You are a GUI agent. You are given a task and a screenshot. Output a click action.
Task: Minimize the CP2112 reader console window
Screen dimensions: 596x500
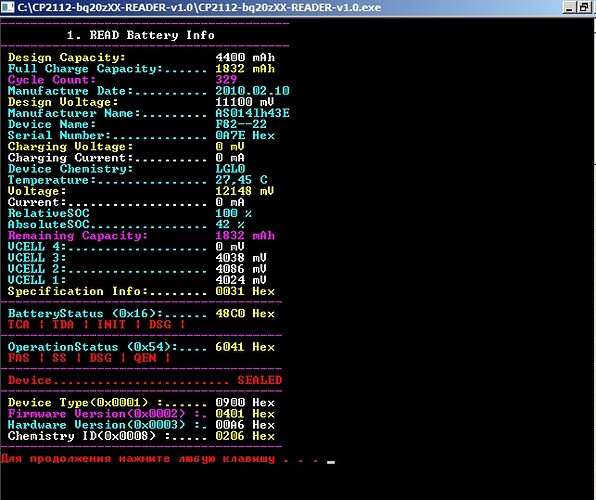tap(569, 7)
